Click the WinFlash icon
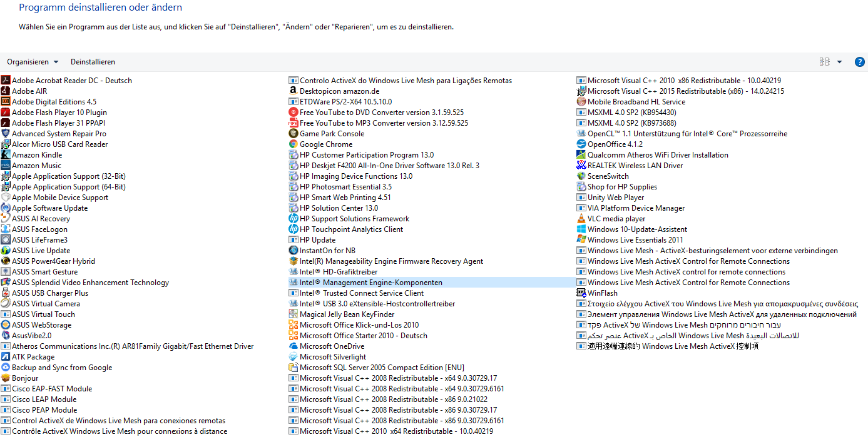The height and width of the screenshot is (437, 868). coord(581,293)
